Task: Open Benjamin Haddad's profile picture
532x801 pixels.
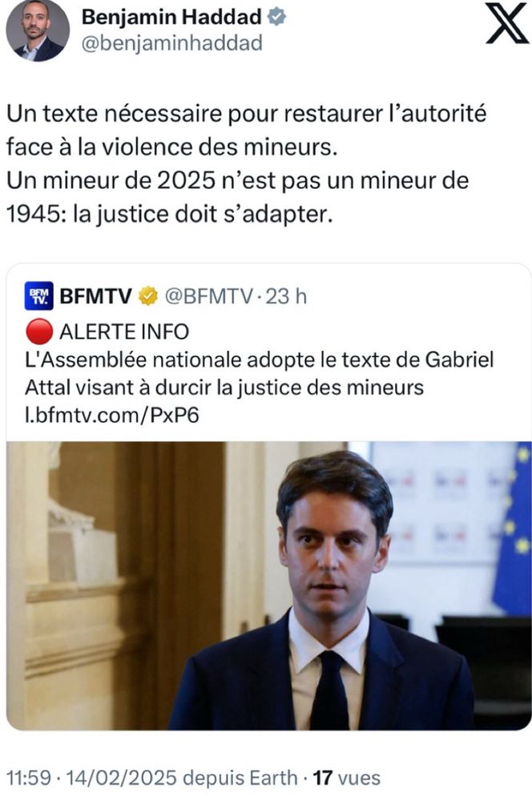Action: 38,30
